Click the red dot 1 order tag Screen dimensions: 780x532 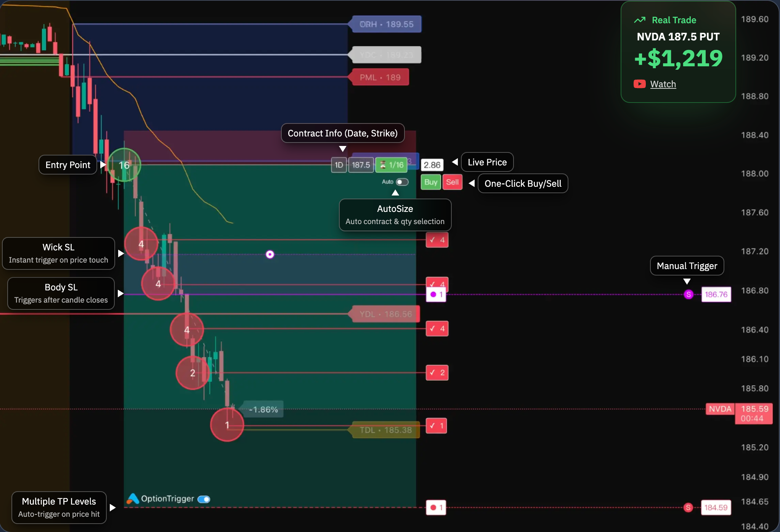pyautogui.click(x=436, y=508)
